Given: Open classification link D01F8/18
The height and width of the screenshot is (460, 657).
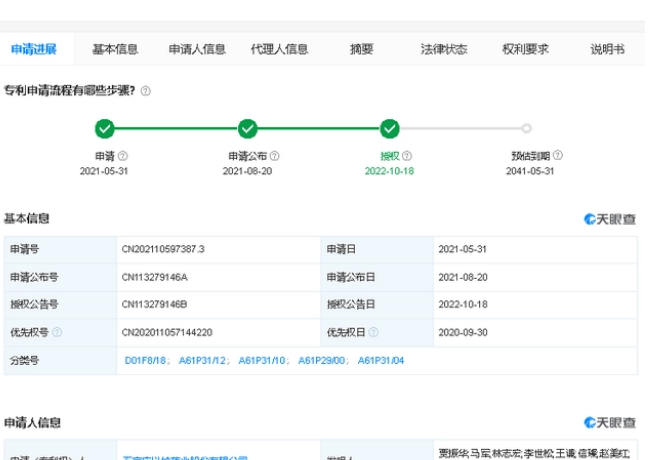Looking at the screenshot, I should tap(144, 360).
